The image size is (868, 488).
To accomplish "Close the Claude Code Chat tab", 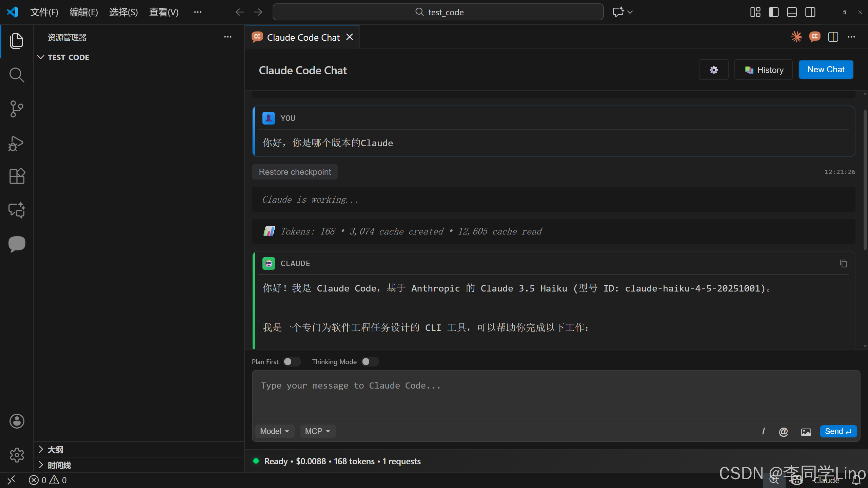I will click(x=350, y=37).
